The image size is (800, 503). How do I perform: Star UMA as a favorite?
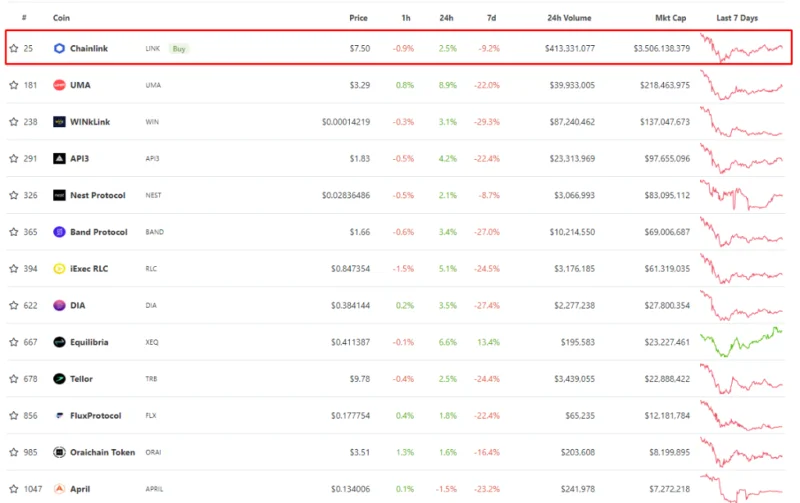[x=14, y=85]
